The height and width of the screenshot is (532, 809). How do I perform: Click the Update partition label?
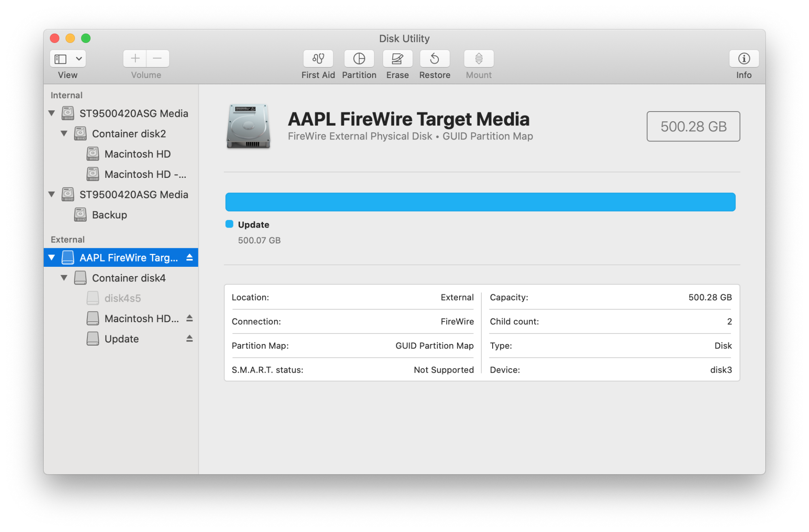[254, 225]
